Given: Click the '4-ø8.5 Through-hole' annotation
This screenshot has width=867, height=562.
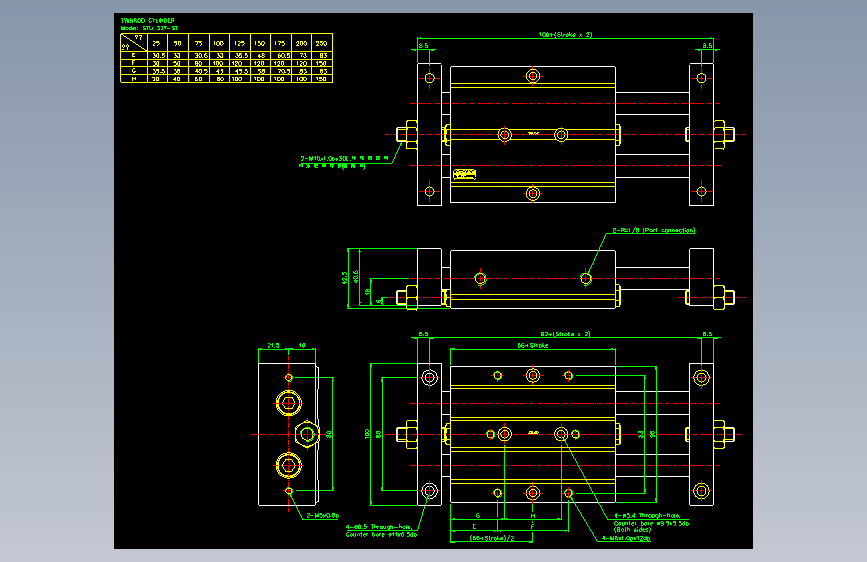Looking at the screenshot, I should pos(379,527).
